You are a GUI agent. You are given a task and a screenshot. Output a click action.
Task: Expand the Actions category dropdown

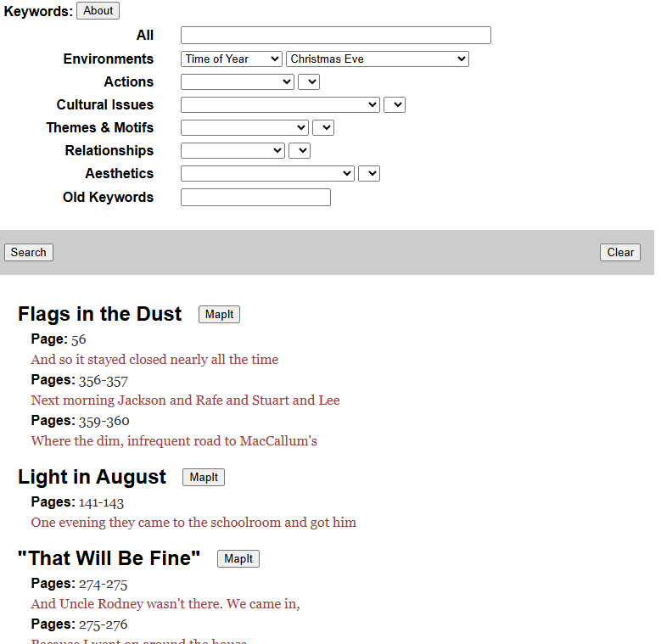238,81
